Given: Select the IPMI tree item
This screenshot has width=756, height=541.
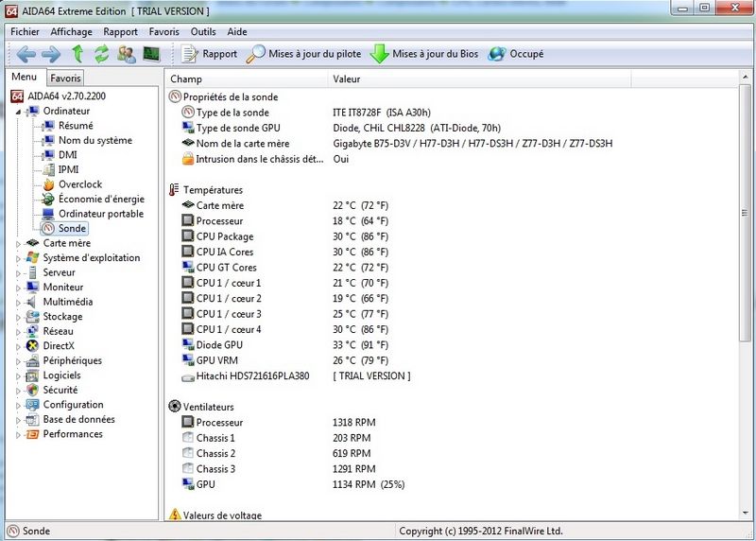Looking at the screenshot, I should tap(68, 170).
